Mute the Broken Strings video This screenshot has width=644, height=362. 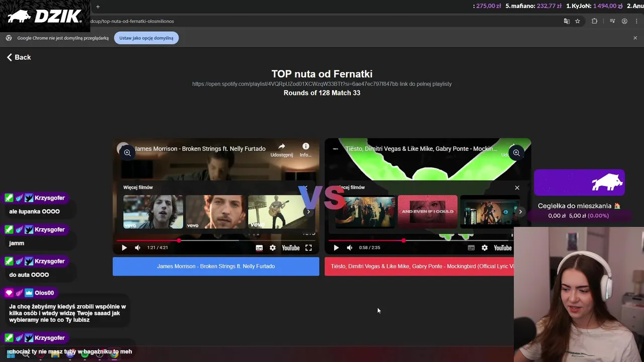tap(137, 248)
